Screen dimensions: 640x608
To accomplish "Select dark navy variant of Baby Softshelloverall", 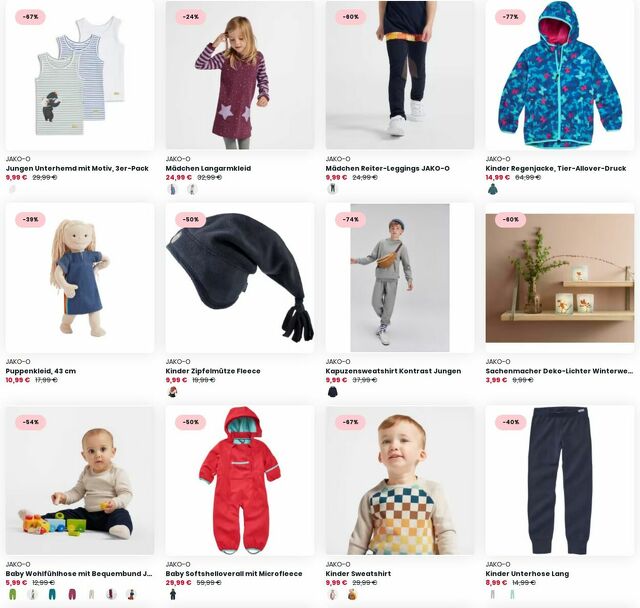I will tap(173, 594).
